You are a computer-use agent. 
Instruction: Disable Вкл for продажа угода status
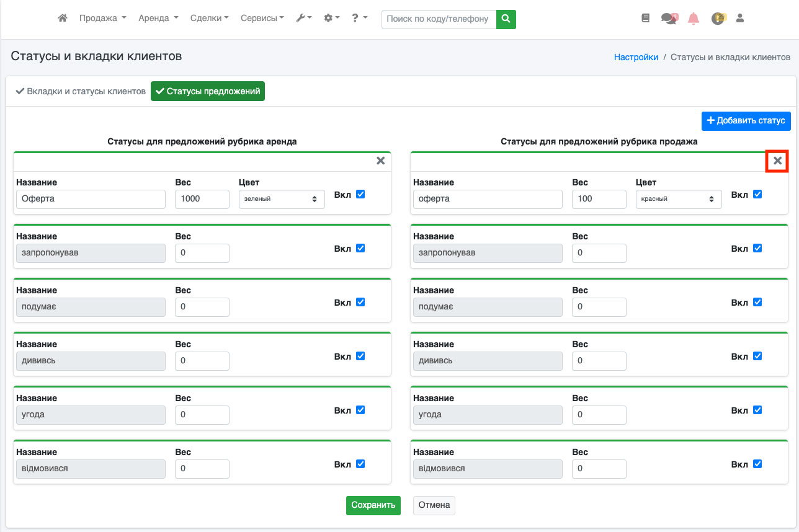(x=757, y=410)
